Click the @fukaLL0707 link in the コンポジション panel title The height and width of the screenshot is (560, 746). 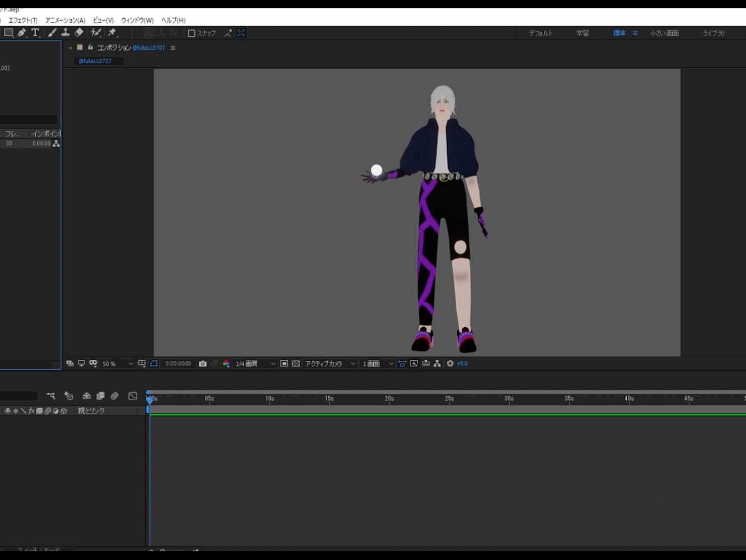149,48
